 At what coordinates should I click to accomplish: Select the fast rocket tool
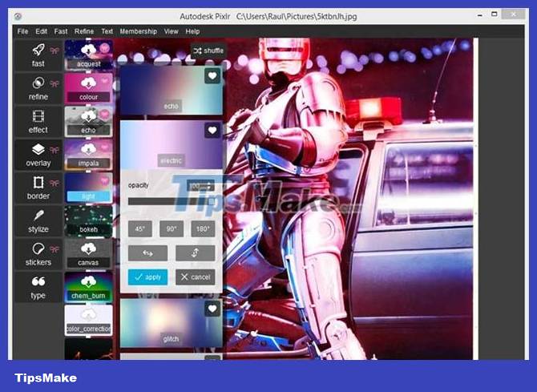point(38,55)
